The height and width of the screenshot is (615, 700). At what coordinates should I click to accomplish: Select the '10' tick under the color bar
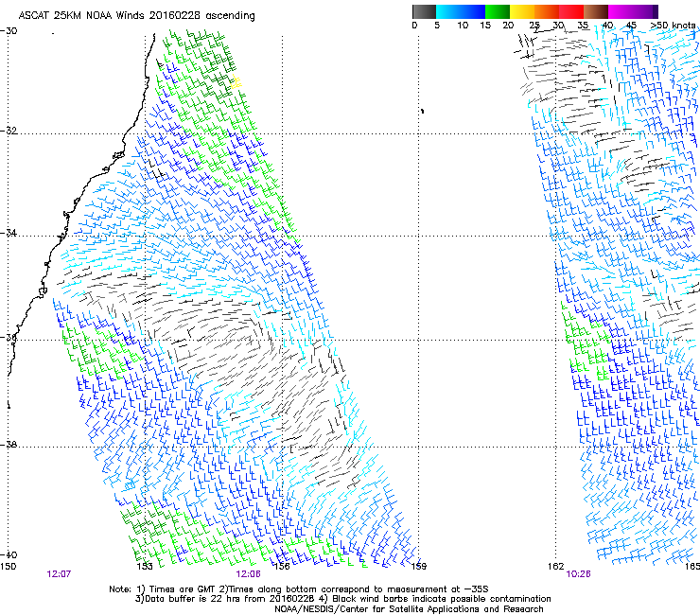click(x=463, y=26)
